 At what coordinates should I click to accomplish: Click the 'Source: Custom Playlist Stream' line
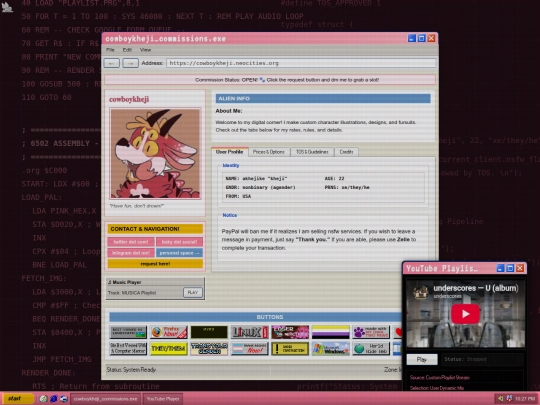tap(439, 377)
